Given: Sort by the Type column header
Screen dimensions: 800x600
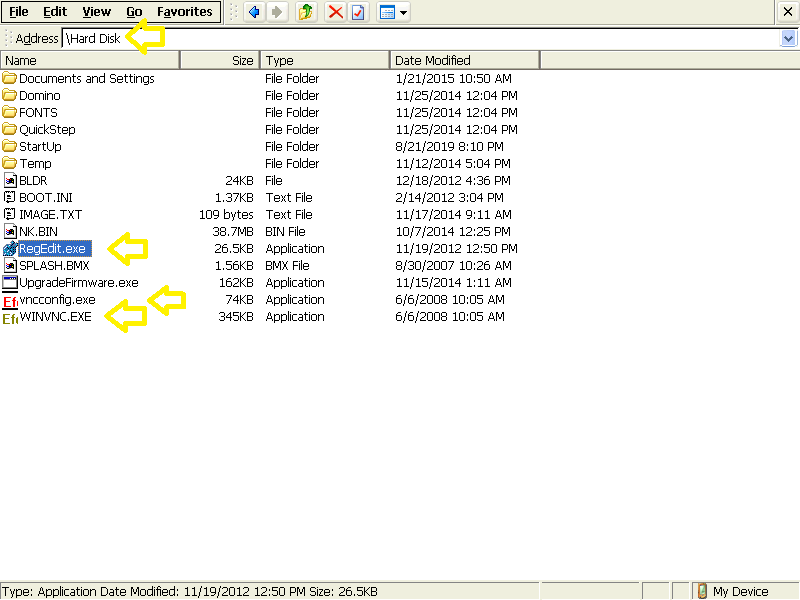Looking at the screenshot, I should click(x=325, y=60).
